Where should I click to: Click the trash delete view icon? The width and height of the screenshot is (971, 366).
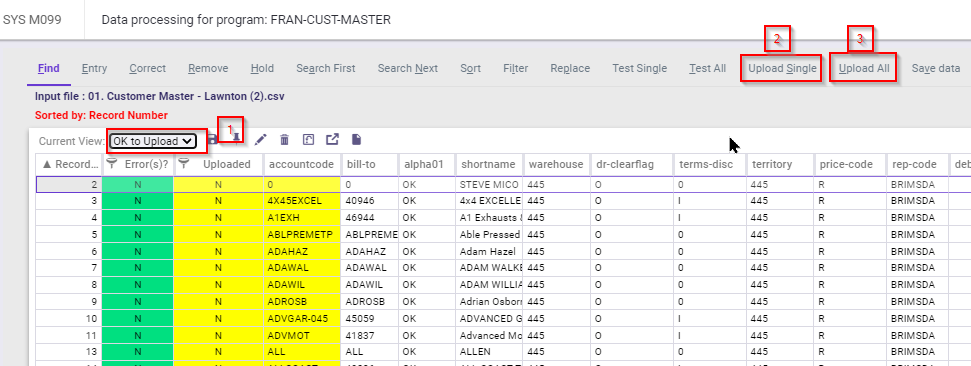pos(284,140)
